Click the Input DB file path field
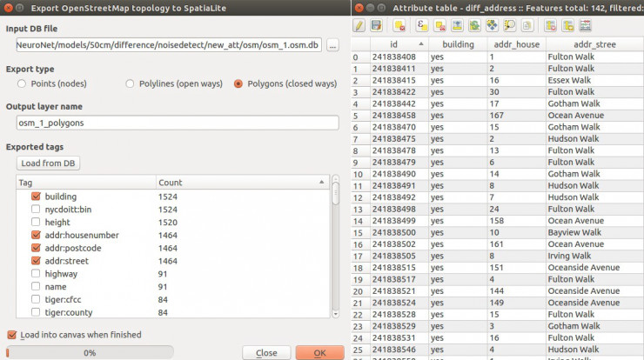Screen dimensions: 644x360 (168, 45)
